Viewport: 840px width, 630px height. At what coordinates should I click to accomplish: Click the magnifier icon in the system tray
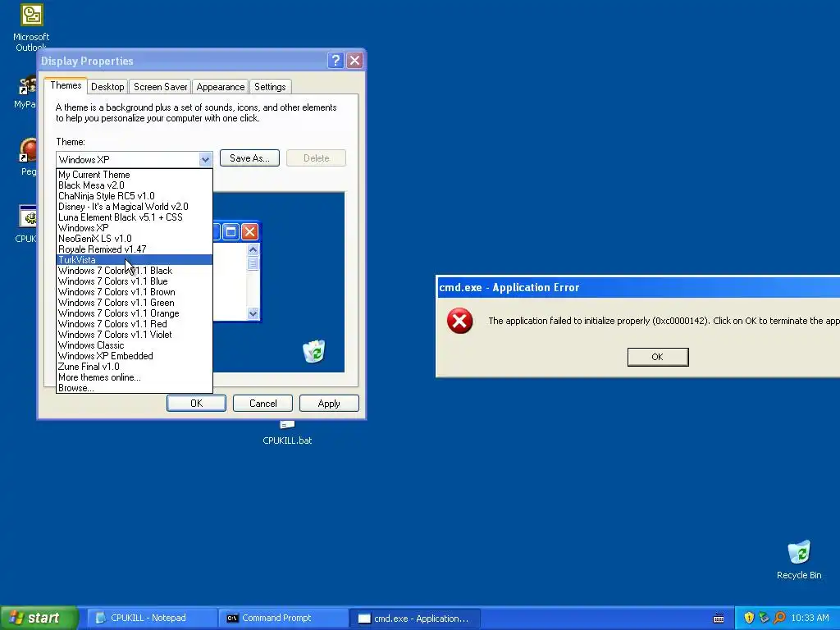point(779,618)
